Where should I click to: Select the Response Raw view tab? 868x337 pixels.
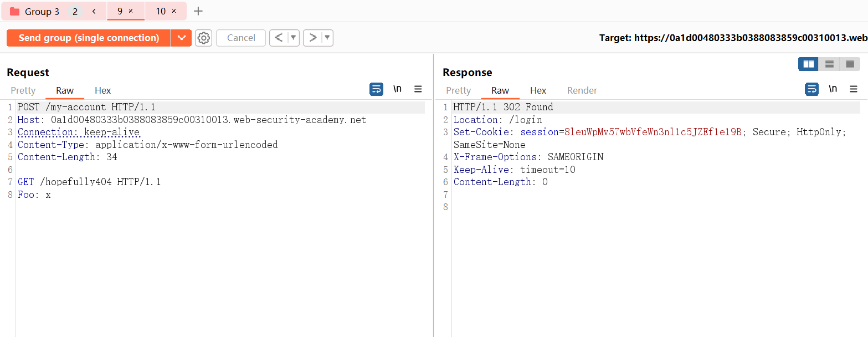click(x=500, y=90)
